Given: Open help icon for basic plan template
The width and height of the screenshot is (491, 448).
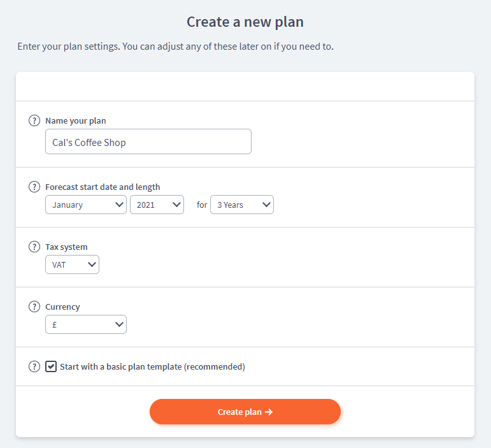Looking at the screenshot, I should (x=34, y=366).
